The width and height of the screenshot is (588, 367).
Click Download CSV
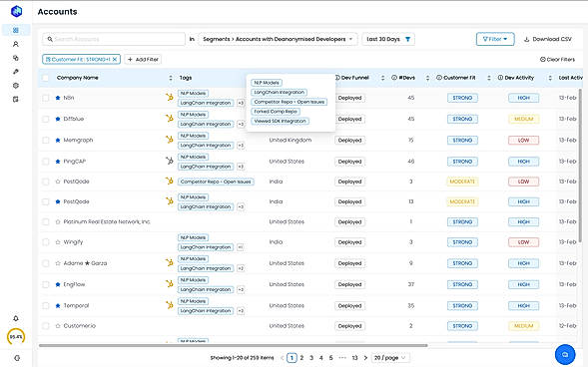tap(547, 39)
